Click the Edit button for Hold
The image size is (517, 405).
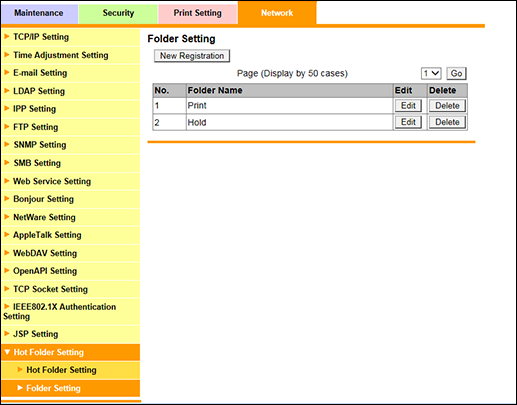pyautogui.click(x=408, y=122)
